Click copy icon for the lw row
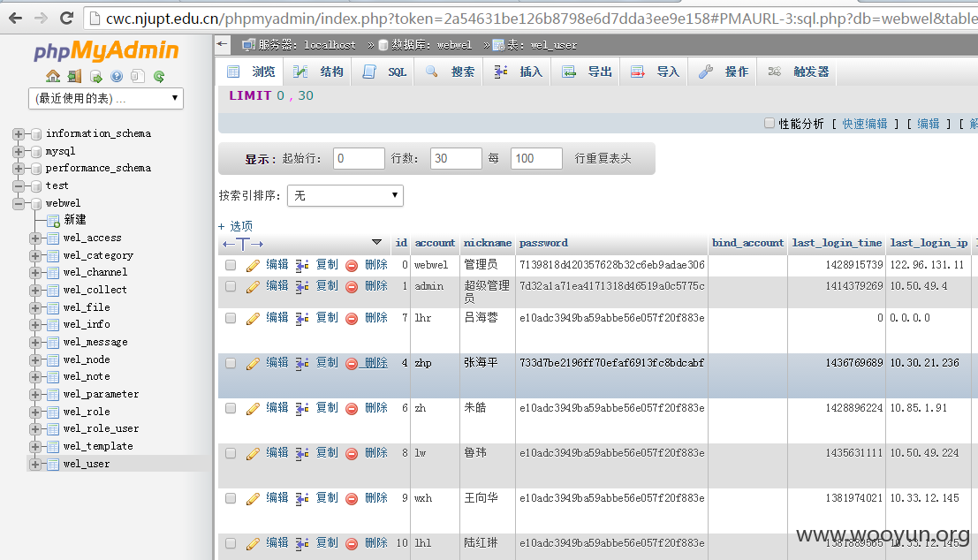Viewport: 978px width, 560px height. (302, 453)
